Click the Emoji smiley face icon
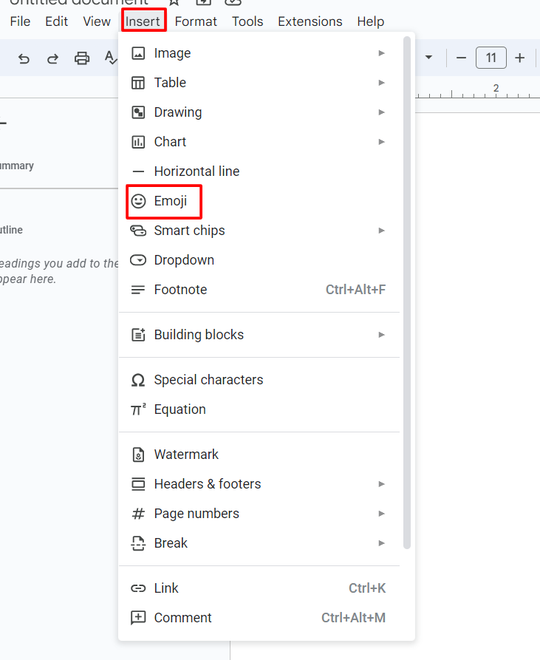This screenshot has height=660, width=540. [x=138, y=201]
